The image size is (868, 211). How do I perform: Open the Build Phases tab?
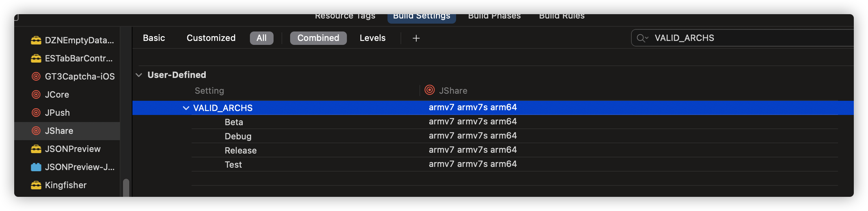(x=494, y=17)
